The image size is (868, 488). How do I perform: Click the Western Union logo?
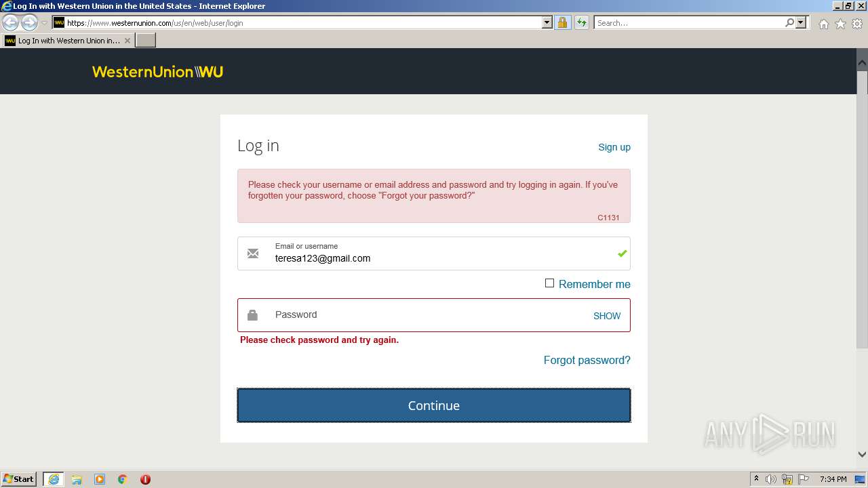click(157, 72)
